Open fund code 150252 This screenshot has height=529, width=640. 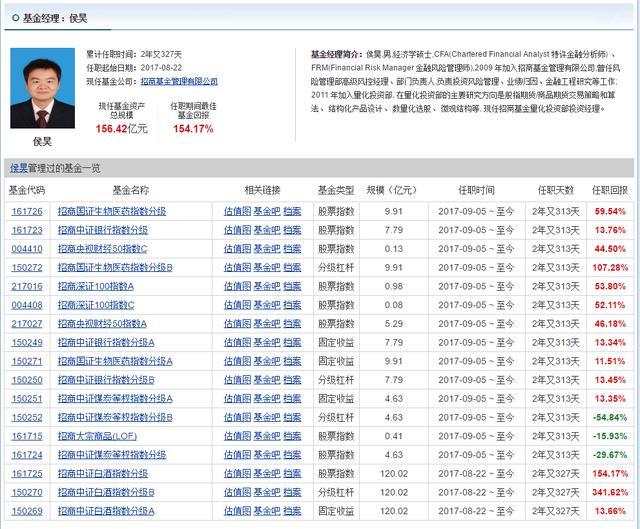coord(27,418)
